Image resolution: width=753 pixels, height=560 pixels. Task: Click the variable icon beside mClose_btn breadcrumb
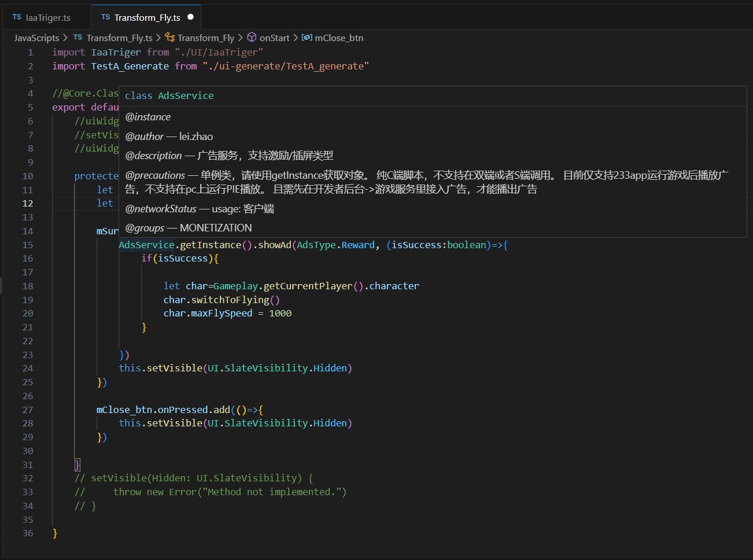click(x=307, y=38)
